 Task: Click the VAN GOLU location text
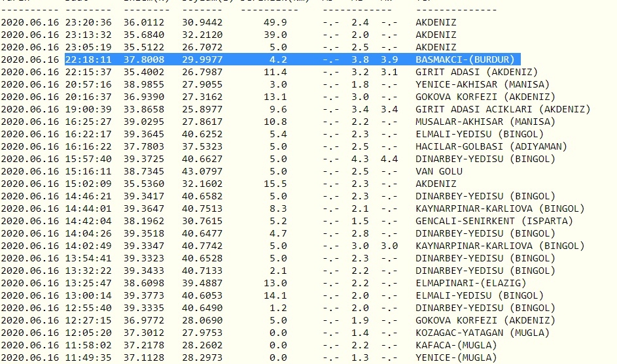(439, 171)
